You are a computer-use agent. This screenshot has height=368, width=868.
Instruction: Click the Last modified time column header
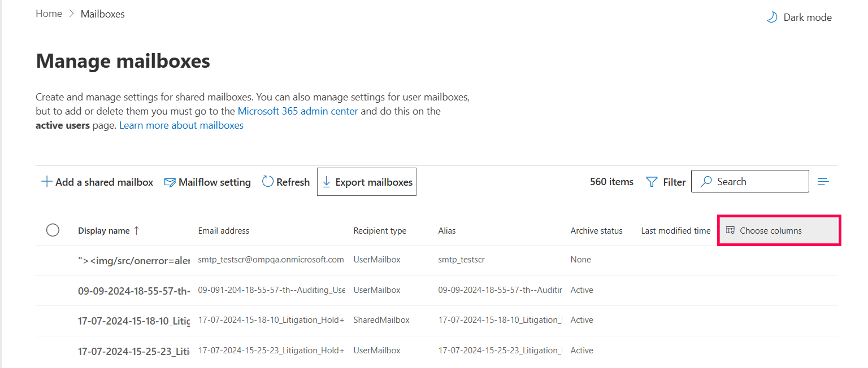pyautogui.click(x=676, y=231)
